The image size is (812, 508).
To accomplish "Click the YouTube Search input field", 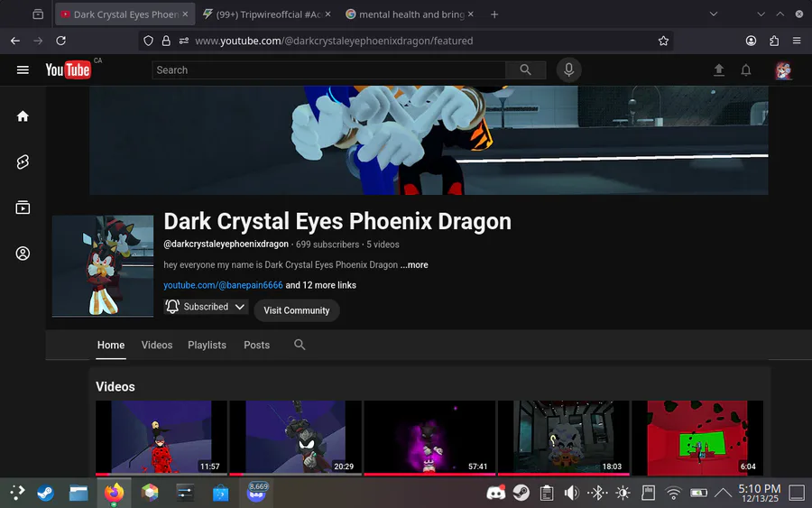I will tap(328, 69).
